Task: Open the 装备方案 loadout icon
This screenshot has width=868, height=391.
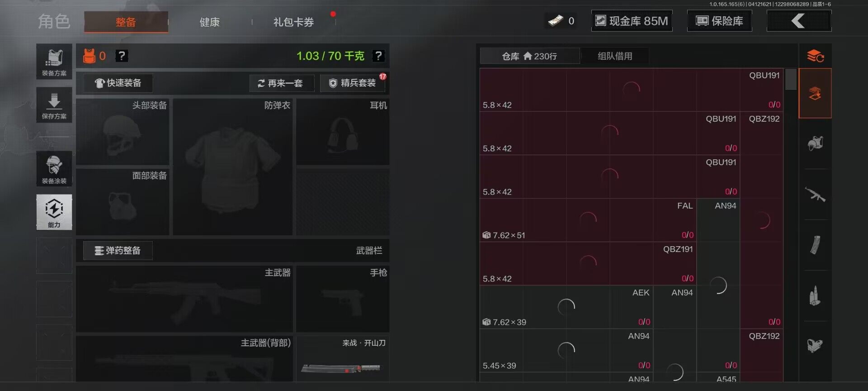Action: (54, 62)
